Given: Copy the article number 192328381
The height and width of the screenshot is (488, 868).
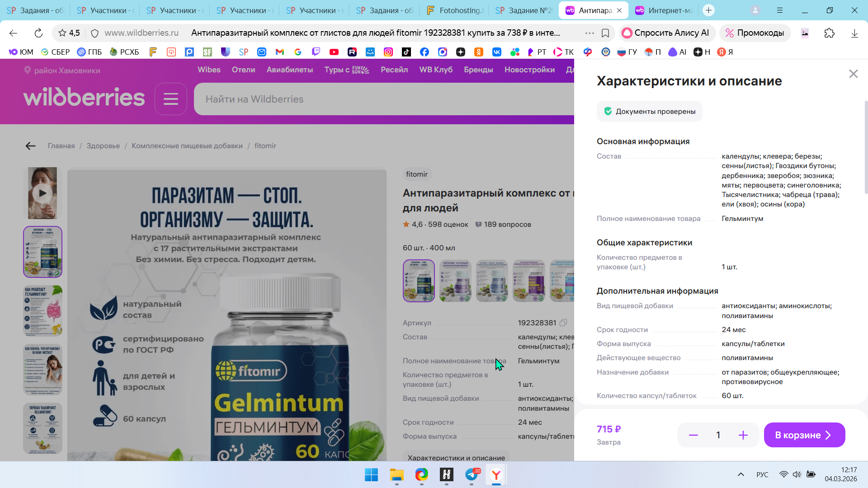Looking at the screenshot, I should click(563, 323).
